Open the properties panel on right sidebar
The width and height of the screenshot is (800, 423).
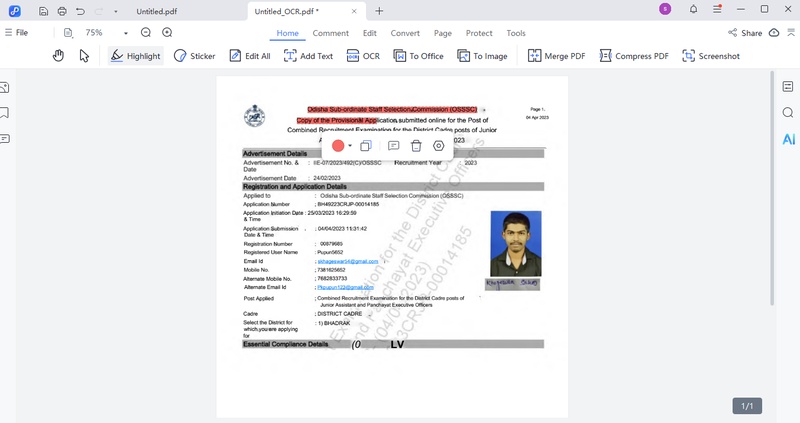[x=788, y=87]
